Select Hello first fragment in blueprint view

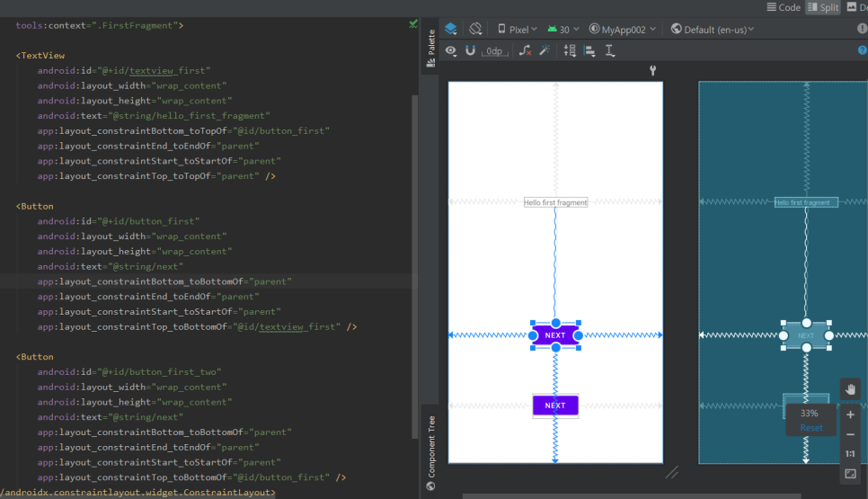[x=806, y=202]
